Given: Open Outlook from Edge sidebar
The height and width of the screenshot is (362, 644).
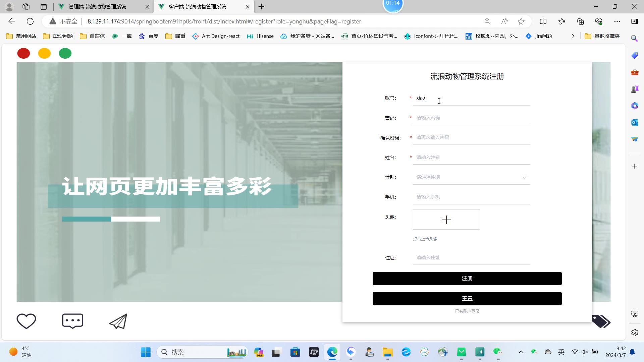Looking at the screenshot, I should click(x=634, y=122).
